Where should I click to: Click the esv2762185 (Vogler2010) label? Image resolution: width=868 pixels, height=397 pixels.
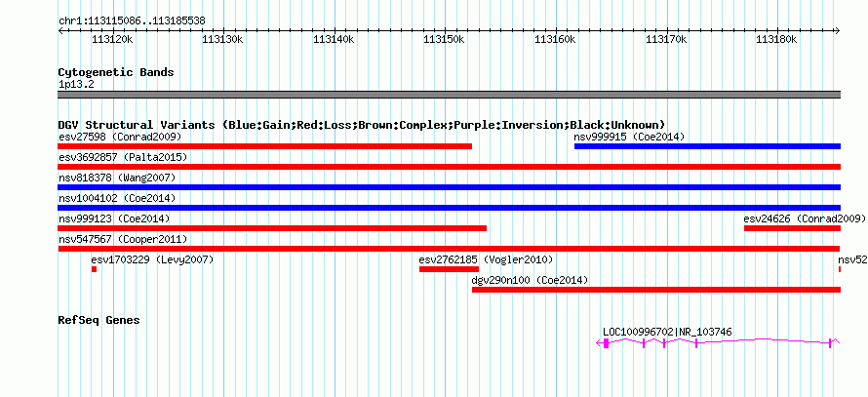[x=486, y=259]
